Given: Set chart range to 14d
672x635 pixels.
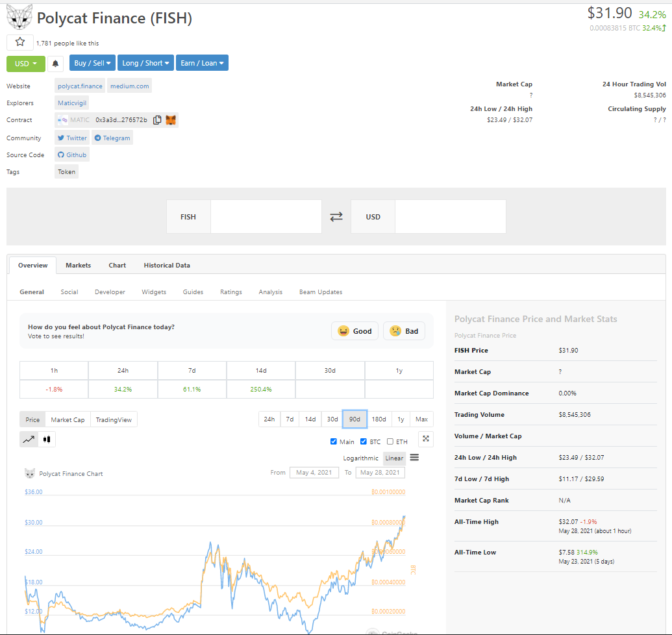Looking at the screenshot, I should [x=310, y=419].
